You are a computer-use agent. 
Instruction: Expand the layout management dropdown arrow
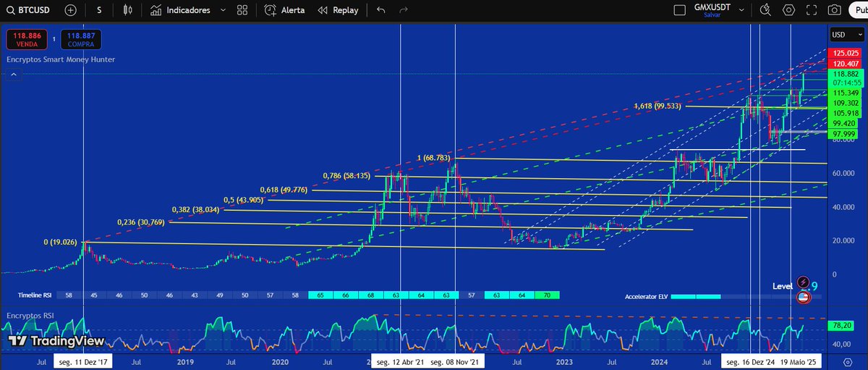coord(742,11)
